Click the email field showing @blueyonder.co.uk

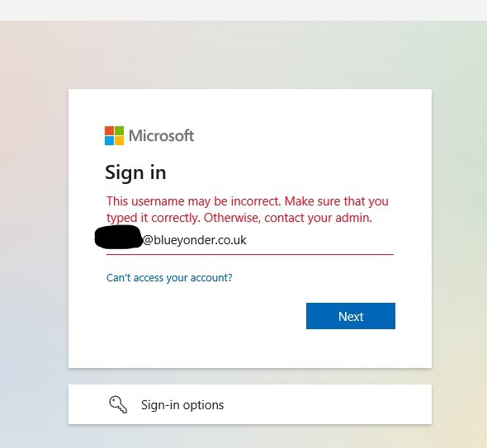(x=250, y=240)
